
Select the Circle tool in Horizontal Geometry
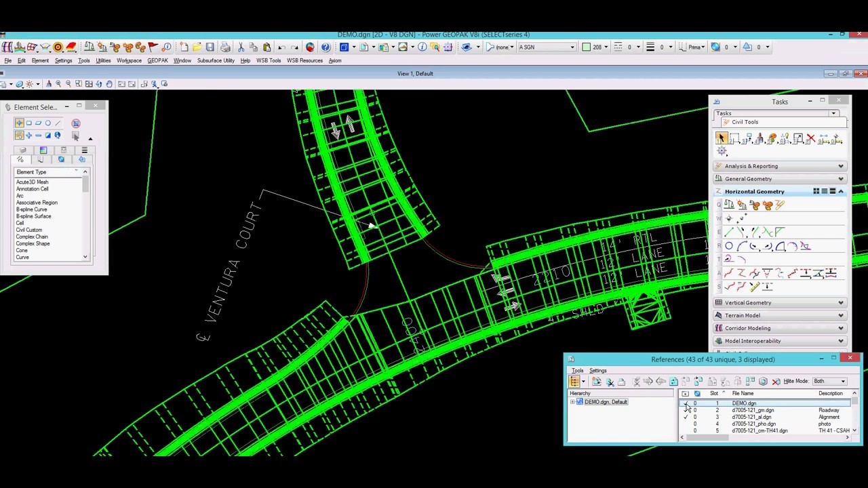[729, 246]
